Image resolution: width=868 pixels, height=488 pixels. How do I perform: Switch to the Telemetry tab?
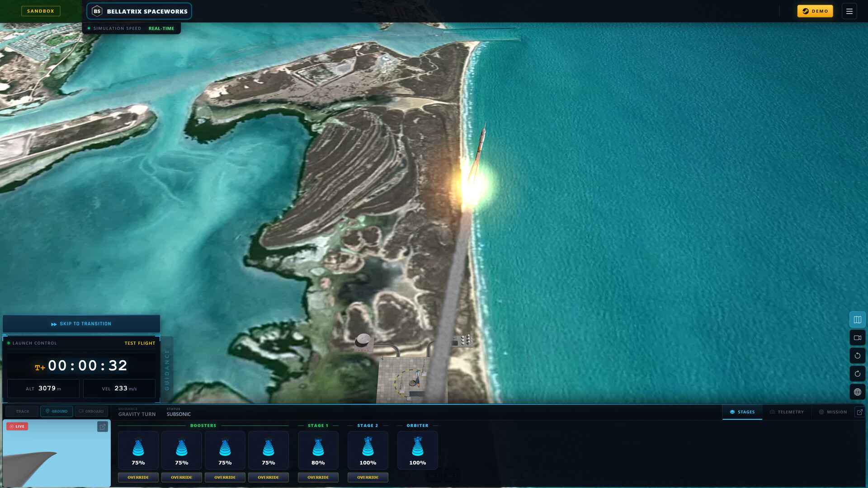(x=787, y=412)
